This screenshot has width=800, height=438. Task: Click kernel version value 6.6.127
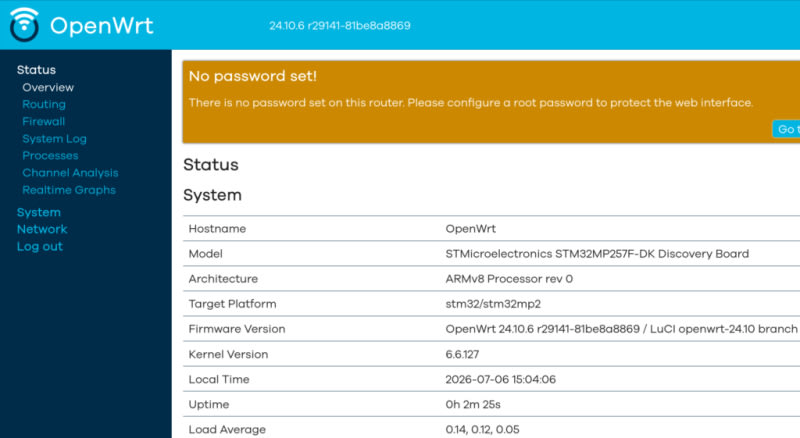(462, 354)
